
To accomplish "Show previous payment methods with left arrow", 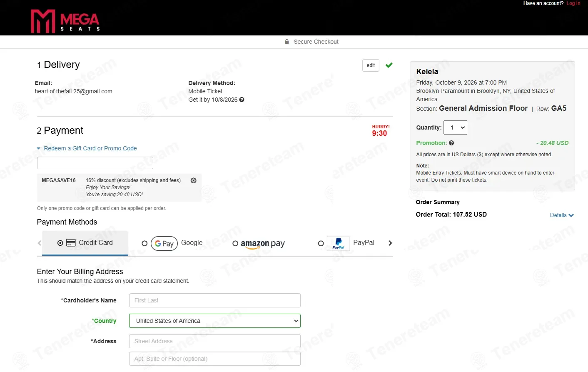I will click(40, 243).
